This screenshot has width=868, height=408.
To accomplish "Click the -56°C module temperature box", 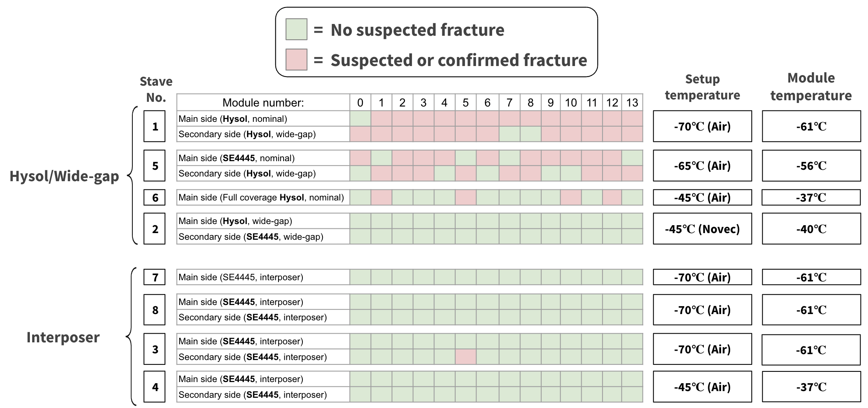I will pyautogui.click(x=811, y=165).
